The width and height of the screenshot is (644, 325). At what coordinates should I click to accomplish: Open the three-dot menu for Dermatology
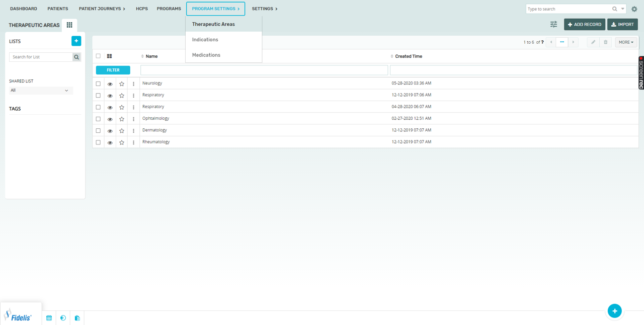(133, 131)
